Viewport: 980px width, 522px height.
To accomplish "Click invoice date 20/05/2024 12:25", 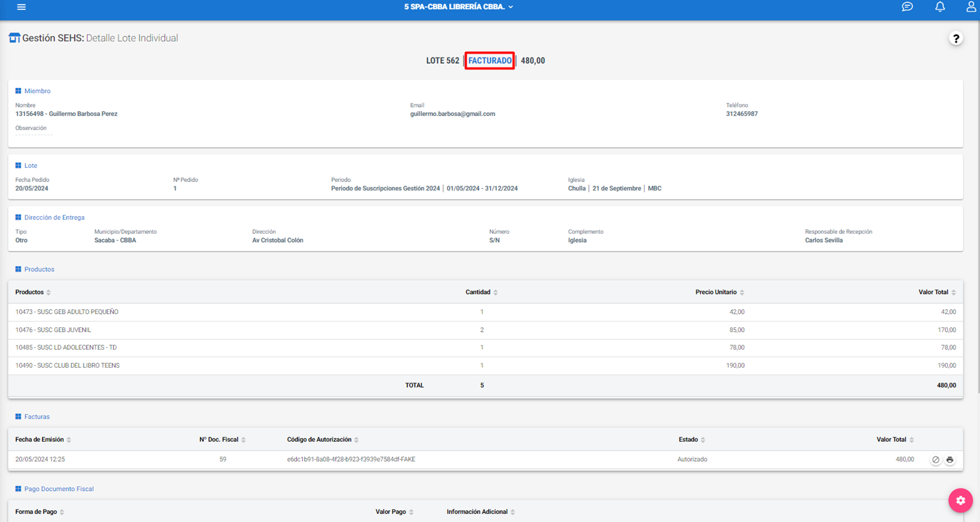I will pos(40,460).
